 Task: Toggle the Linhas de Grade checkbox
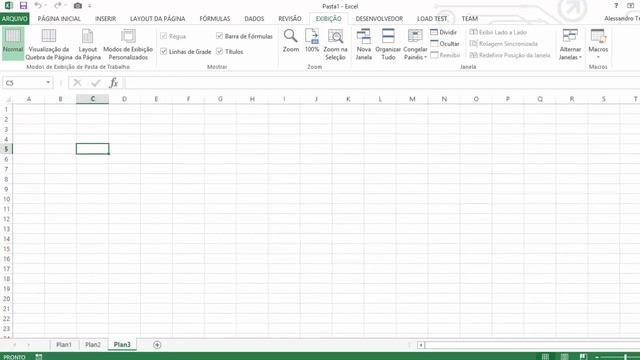[x=164, y=51]
